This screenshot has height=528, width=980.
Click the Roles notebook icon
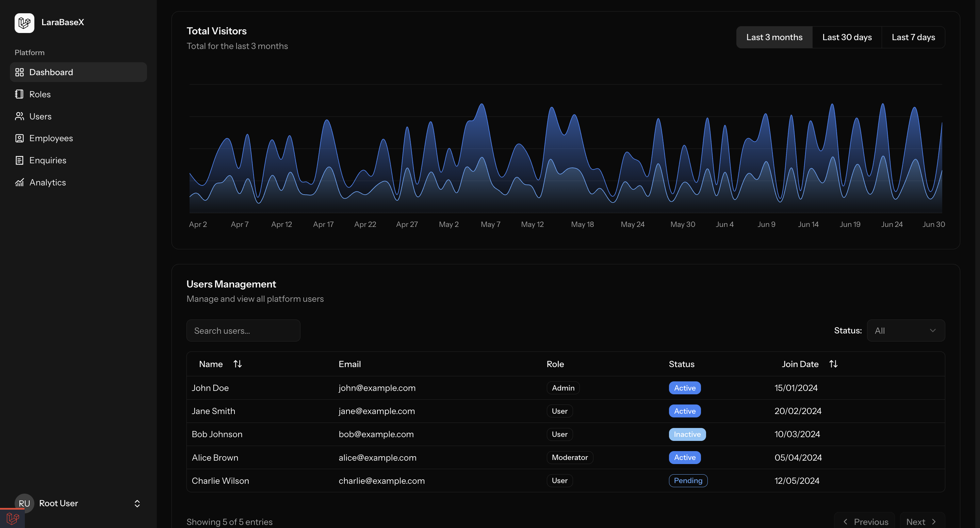[19, 94]
